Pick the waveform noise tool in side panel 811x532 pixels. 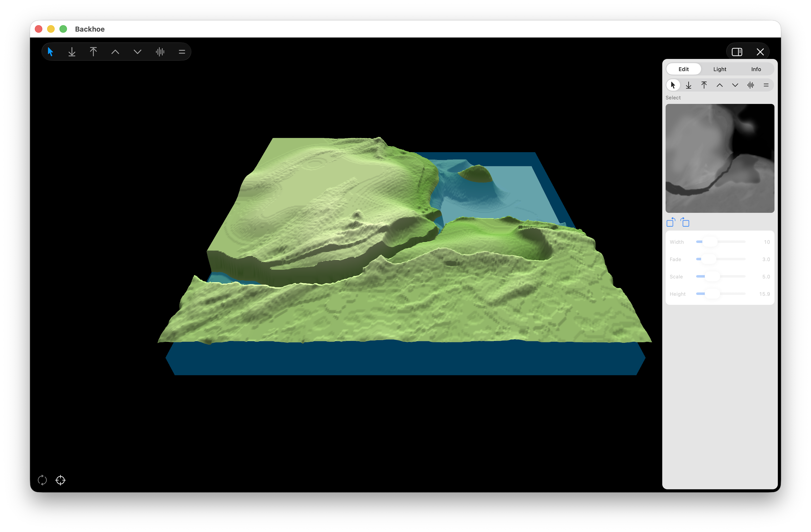[x=750, y=85]
